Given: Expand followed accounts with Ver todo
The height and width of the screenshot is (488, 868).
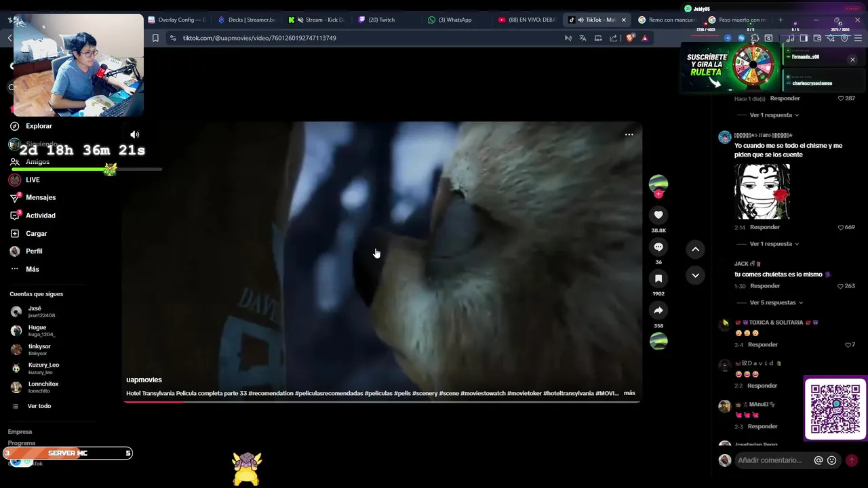Looking at the screenshot, I should pyautogui.click(x=39, y=406).
